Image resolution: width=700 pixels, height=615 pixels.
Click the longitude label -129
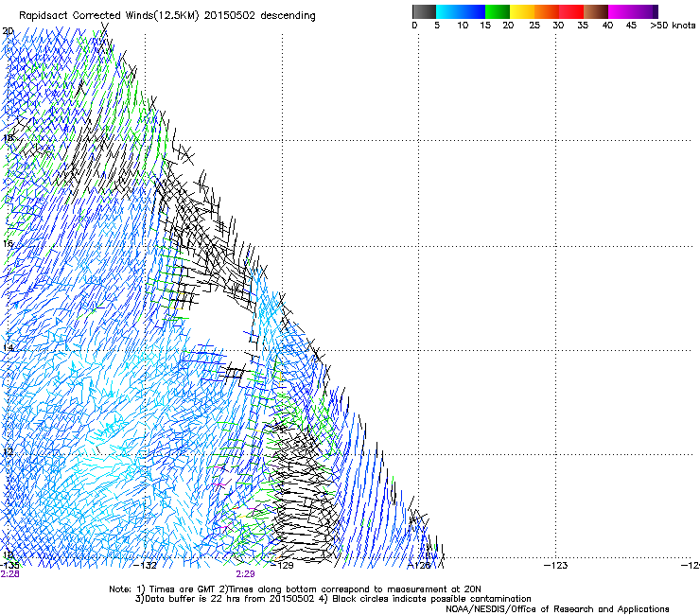(282, 566)
